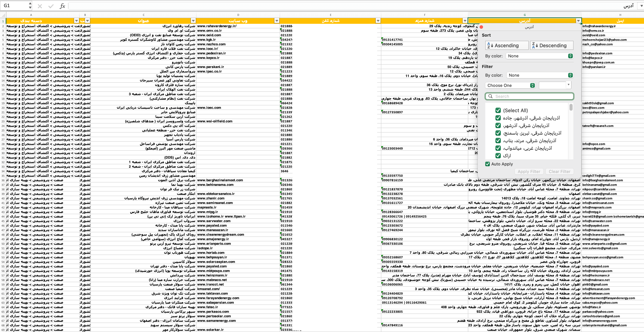Sort the column Descending
The image size is (644, 332).
(552, 46)
